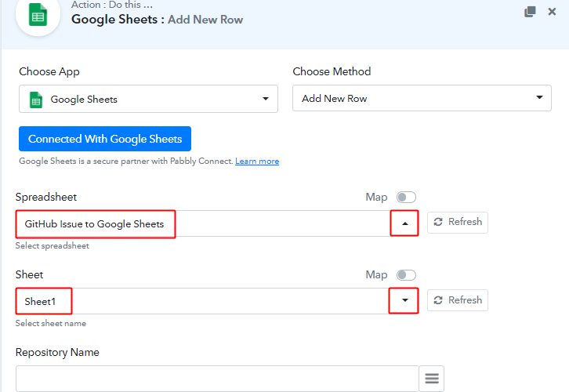Clone the action step using duplicate icon
The width and height of the screenshot is (569, 392).
coord(530,12)
